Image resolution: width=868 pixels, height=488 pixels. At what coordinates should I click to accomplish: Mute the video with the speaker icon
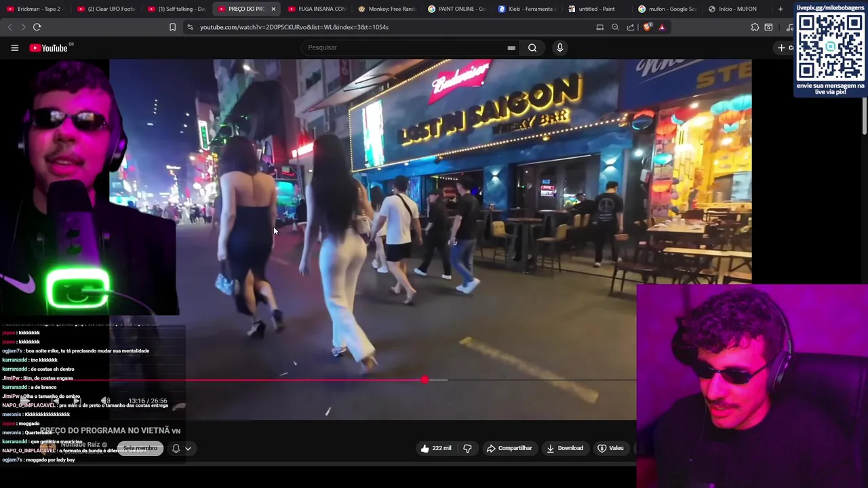[x=105, y=401]
